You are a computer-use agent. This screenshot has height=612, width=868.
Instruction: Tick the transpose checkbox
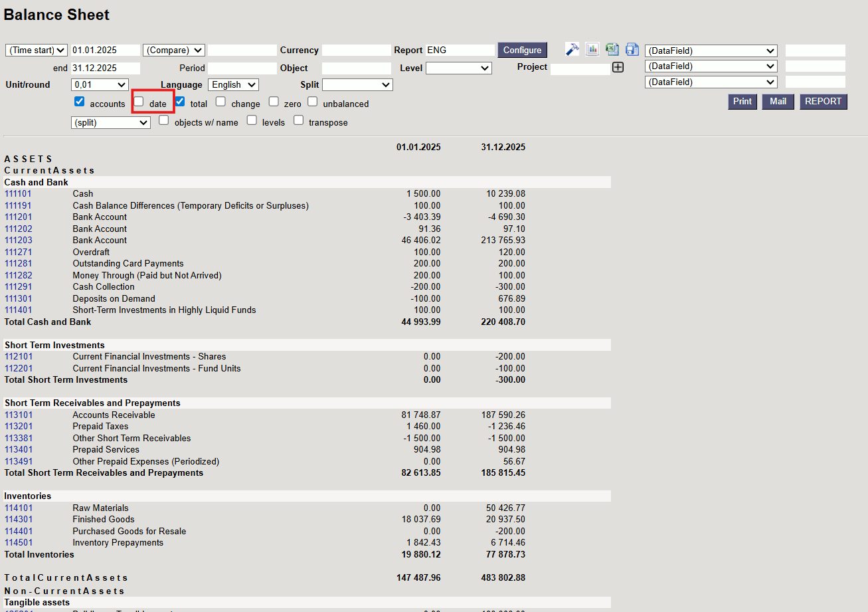point(299,120)
